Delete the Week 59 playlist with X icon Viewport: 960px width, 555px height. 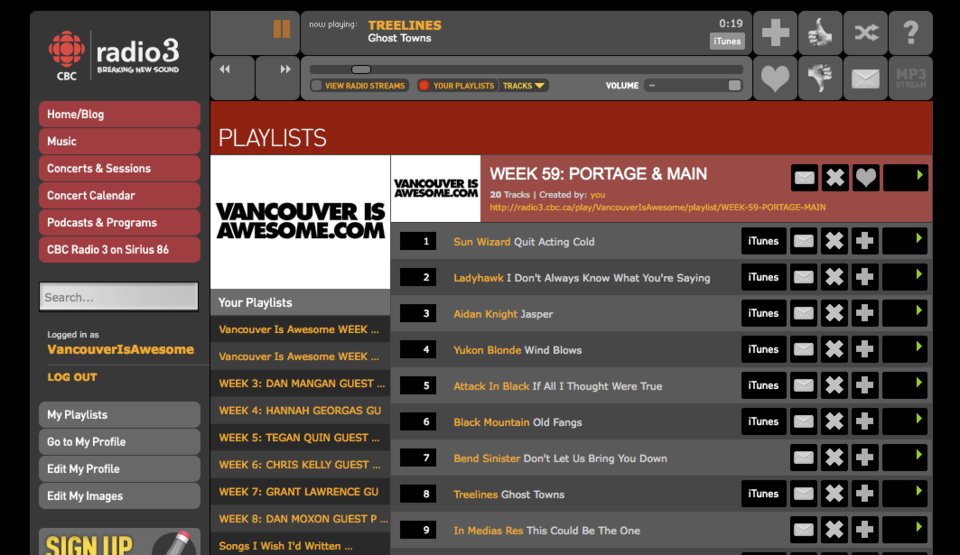tap(835, 178)
